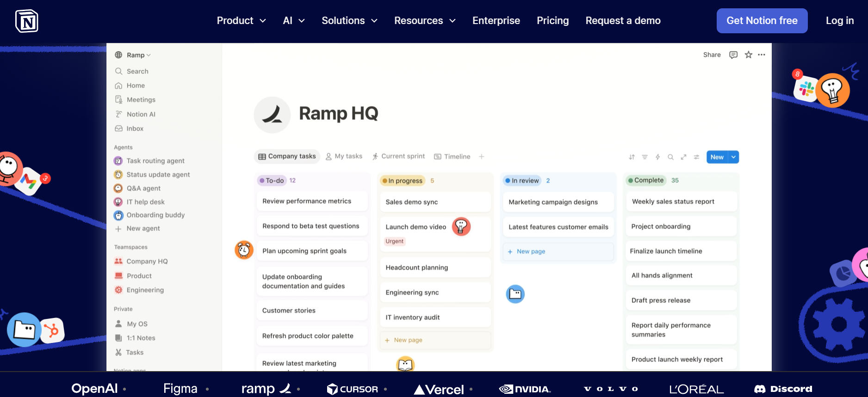Image resolution: width=868 pixels, height=397 pixels.
Task: Click the To-do status label
Action: [272, 181]
